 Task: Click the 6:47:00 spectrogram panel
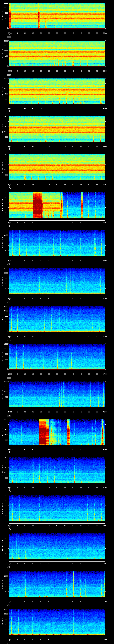57,394
